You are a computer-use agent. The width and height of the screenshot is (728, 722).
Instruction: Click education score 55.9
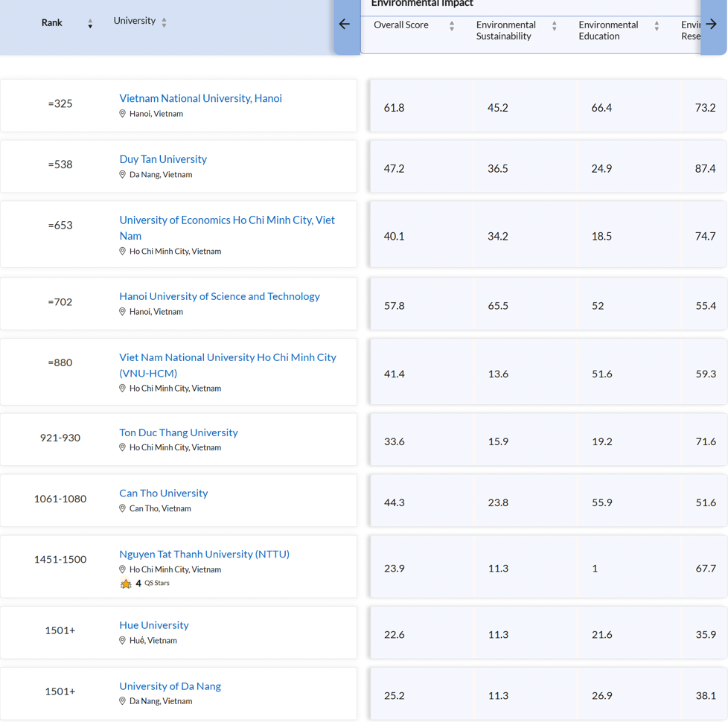point(601,503)
